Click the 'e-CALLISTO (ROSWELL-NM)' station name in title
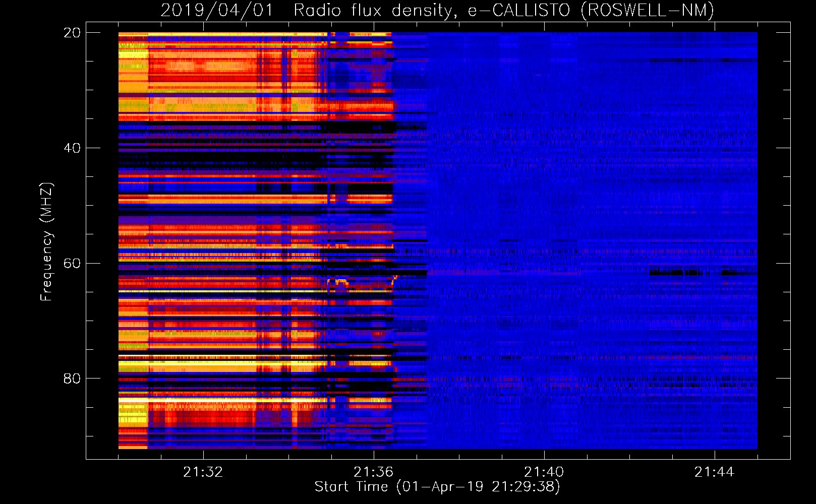Screen dimensions: 816x504 591,10
